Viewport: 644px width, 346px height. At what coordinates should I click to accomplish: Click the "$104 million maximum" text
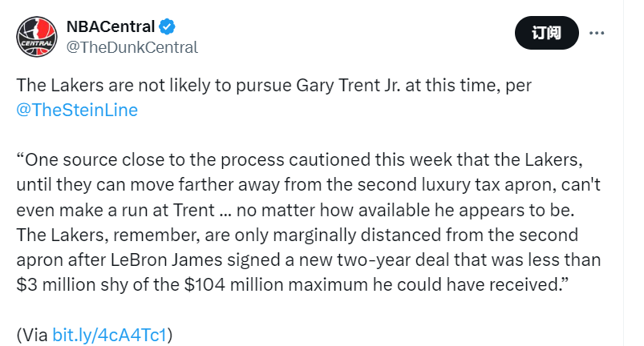[276, 285]
